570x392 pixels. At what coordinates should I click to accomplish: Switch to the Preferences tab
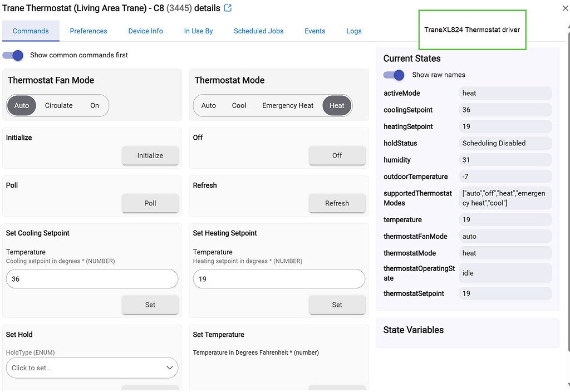click(x=88, y=31)
